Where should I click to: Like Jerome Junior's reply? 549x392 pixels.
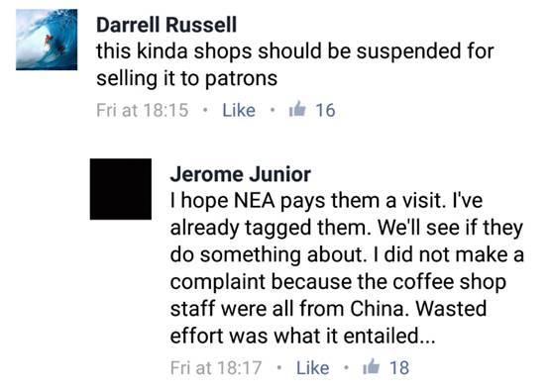point(313,368)
